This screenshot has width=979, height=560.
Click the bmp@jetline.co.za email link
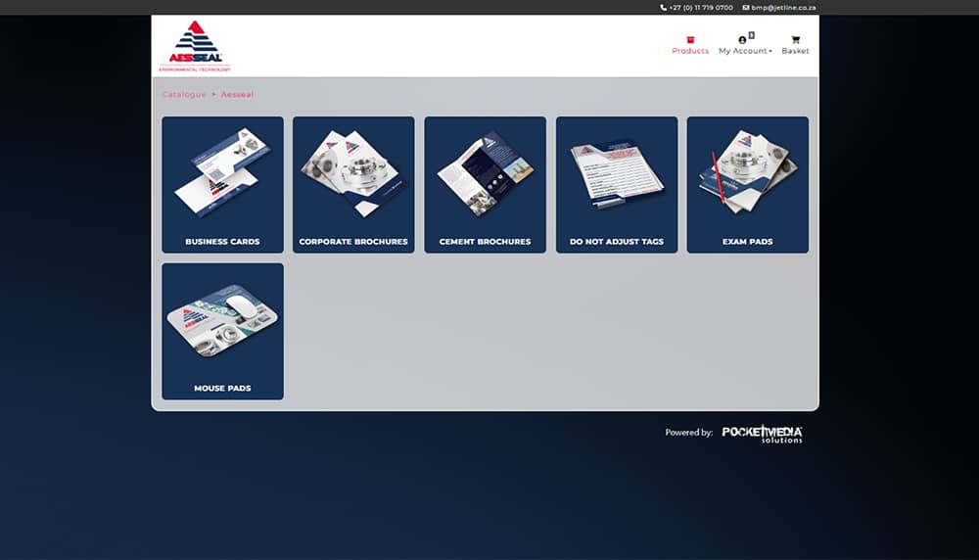tap(783, 8)
